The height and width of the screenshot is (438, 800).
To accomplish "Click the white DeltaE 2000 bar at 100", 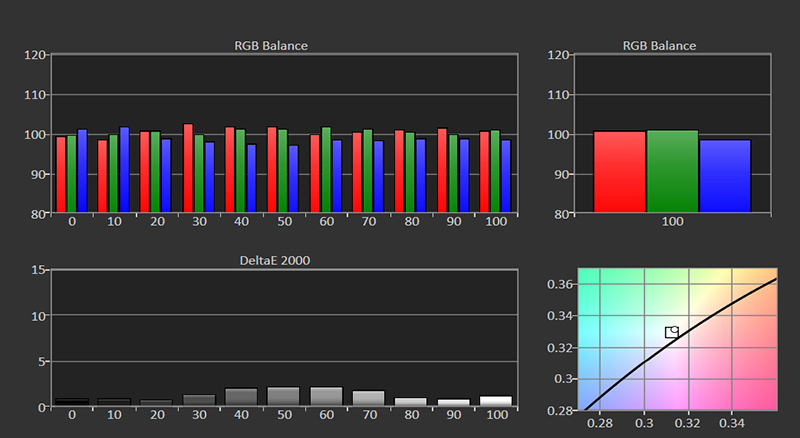I will 496,401.
